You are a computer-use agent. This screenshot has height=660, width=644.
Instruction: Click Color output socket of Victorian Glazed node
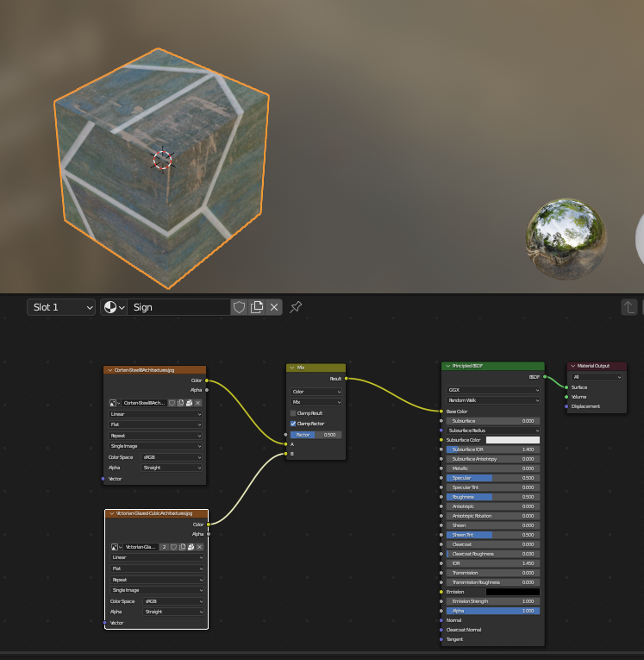tap(209, 525)
